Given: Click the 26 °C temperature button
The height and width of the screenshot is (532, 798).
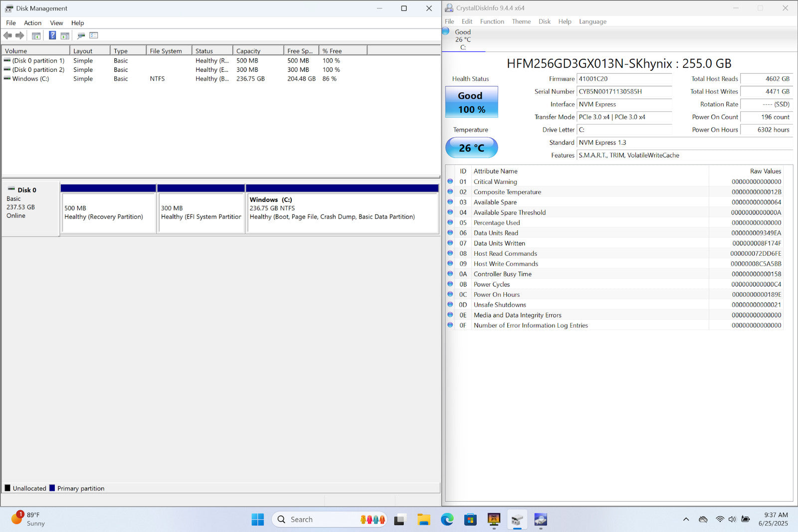Looking at the screenshot, I should 471,148.
